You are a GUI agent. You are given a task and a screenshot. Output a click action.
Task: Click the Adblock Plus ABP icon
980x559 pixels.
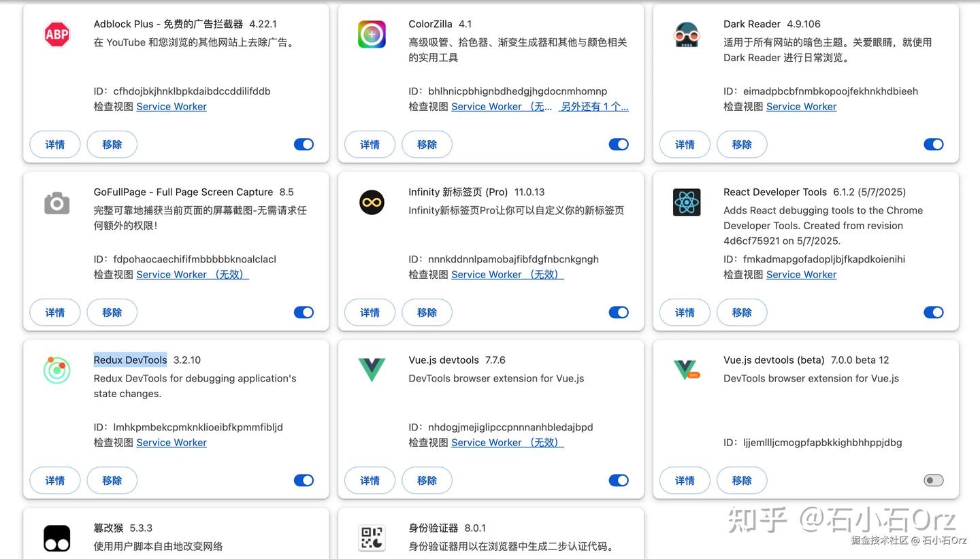(57, 35)
